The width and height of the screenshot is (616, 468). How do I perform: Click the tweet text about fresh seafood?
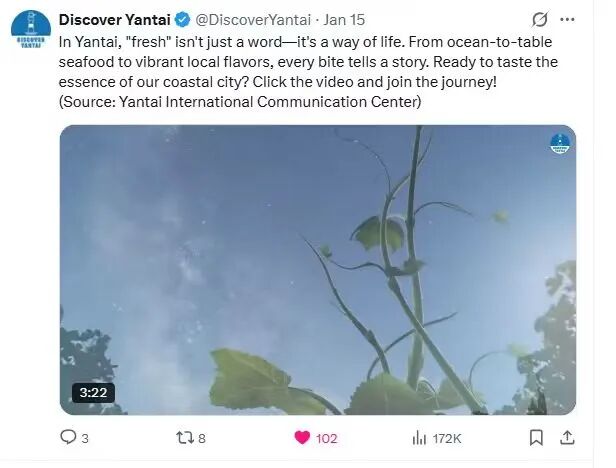300,71
